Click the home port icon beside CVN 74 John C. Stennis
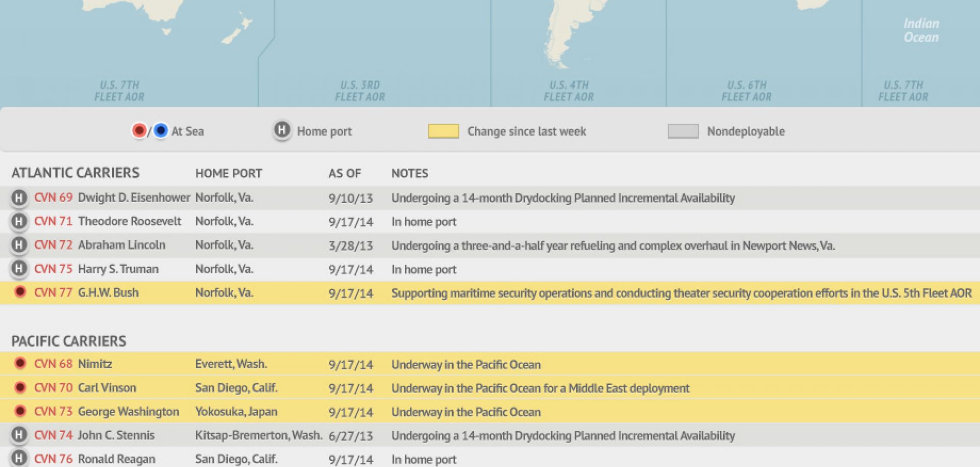 [x=19, y=435]
